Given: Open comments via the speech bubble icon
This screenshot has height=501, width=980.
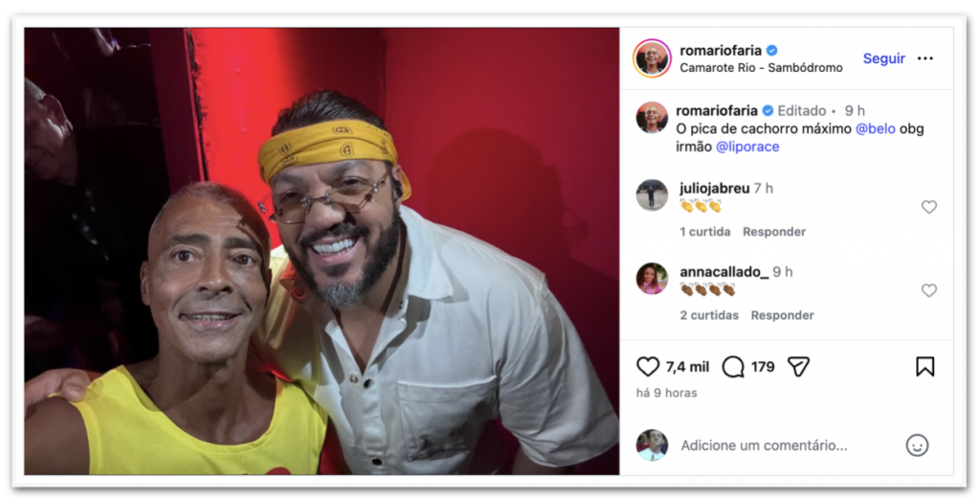Looking at the screenshot, I should (x=733, y=367).
